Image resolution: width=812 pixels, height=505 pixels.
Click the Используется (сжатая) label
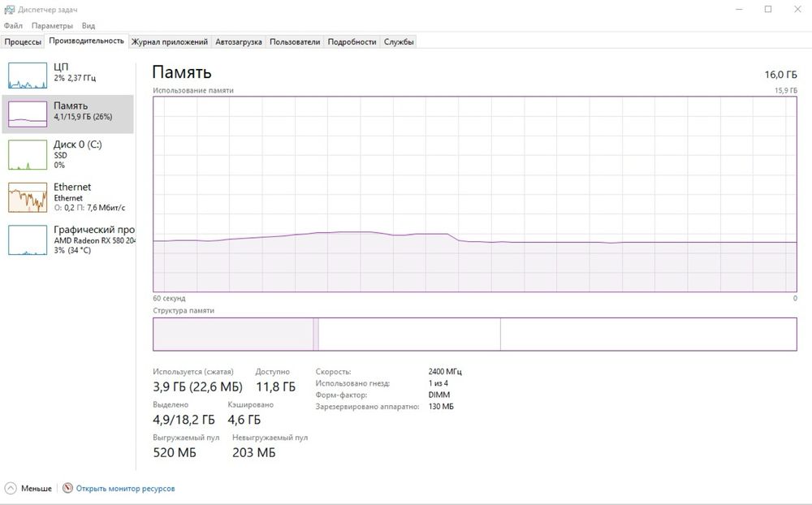[193, 372]
